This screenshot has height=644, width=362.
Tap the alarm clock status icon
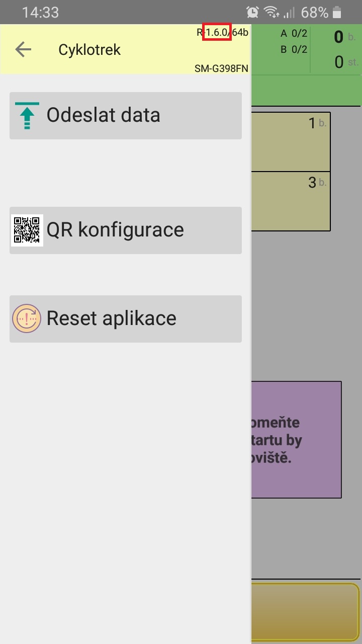[253, 12]
